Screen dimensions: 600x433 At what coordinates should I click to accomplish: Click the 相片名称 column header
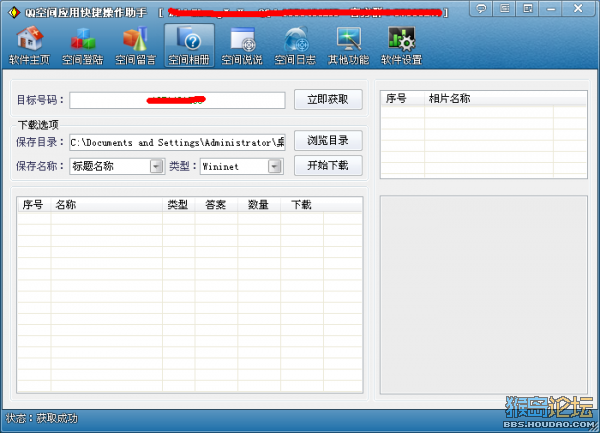488,99
